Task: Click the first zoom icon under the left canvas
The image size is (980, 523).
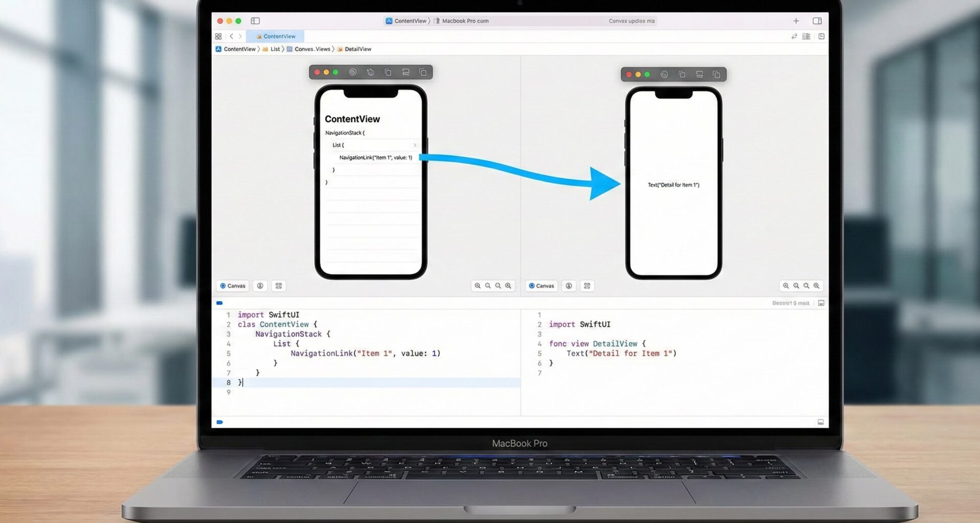Action: click(x=478, y=286)
